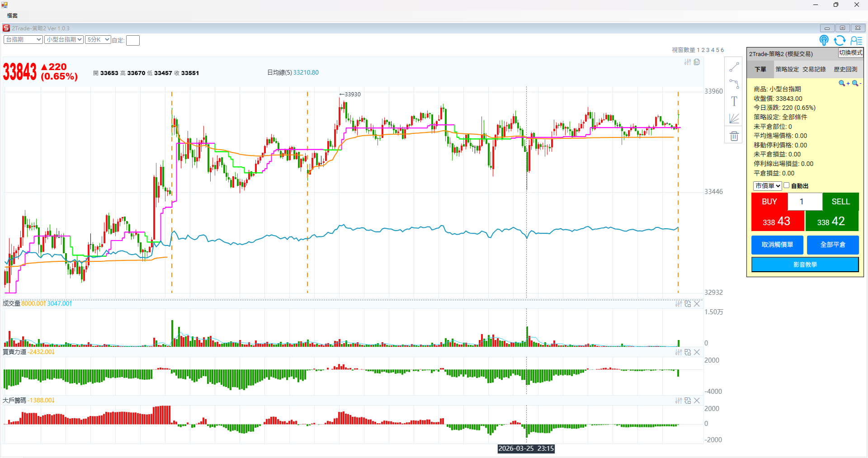Choose the text annotation tool
This screenshot has height=458, width=868.
tap(734, 101)
